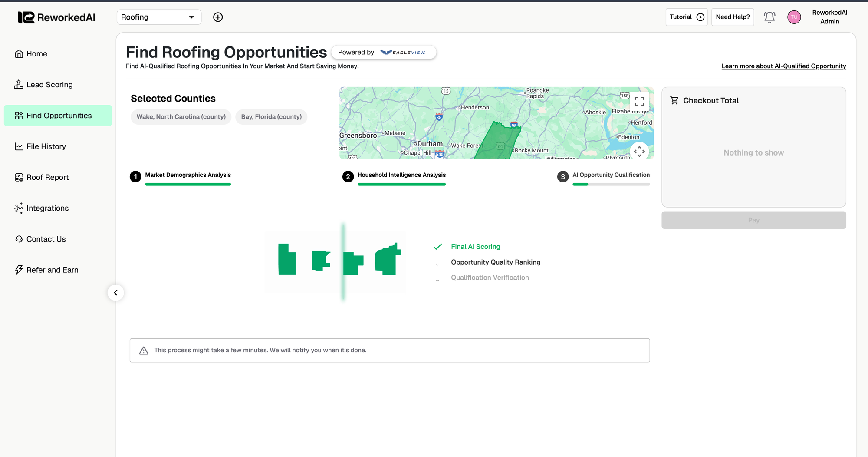Click the AI Opportunity Qualification progress bar

click(611, 185)
